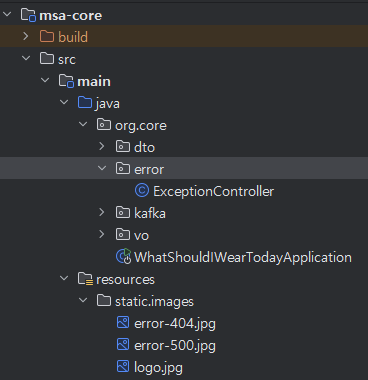Click the error-404.jpg image file icon
The width and height of the screenshot is (368, 380).
(123, 323)
